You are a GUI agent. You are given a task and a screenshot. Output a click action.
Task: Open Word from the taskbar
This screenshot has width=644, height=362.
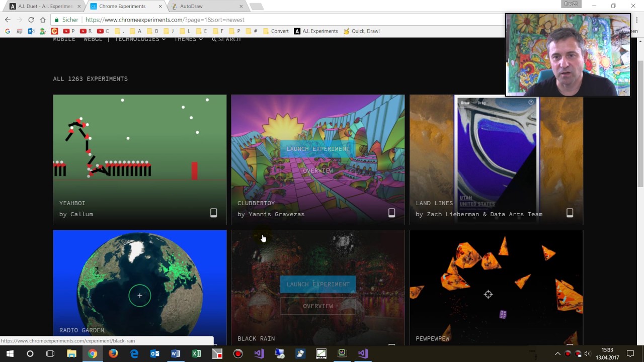point(176,353)
